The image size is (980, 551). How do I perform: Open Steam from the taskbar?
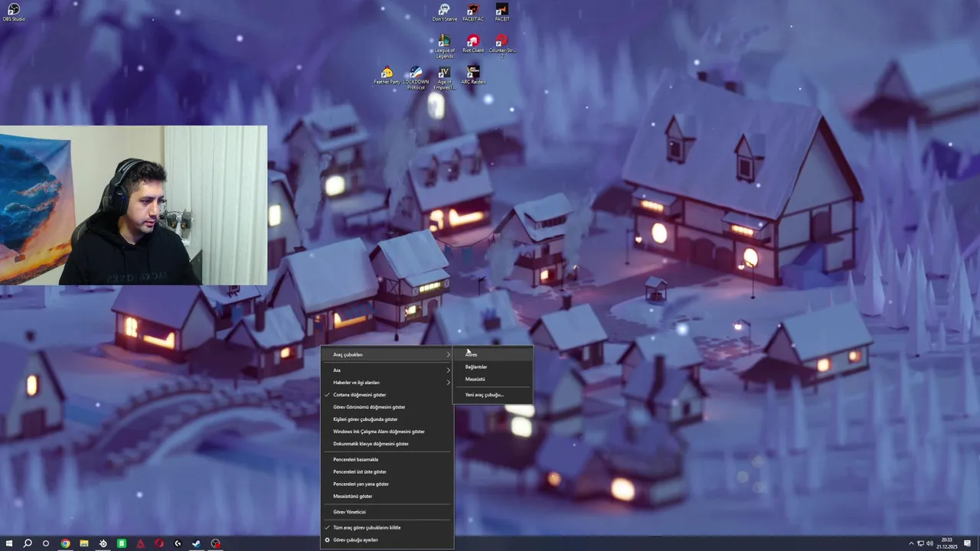pyautogui.click(x=196, y=543)
